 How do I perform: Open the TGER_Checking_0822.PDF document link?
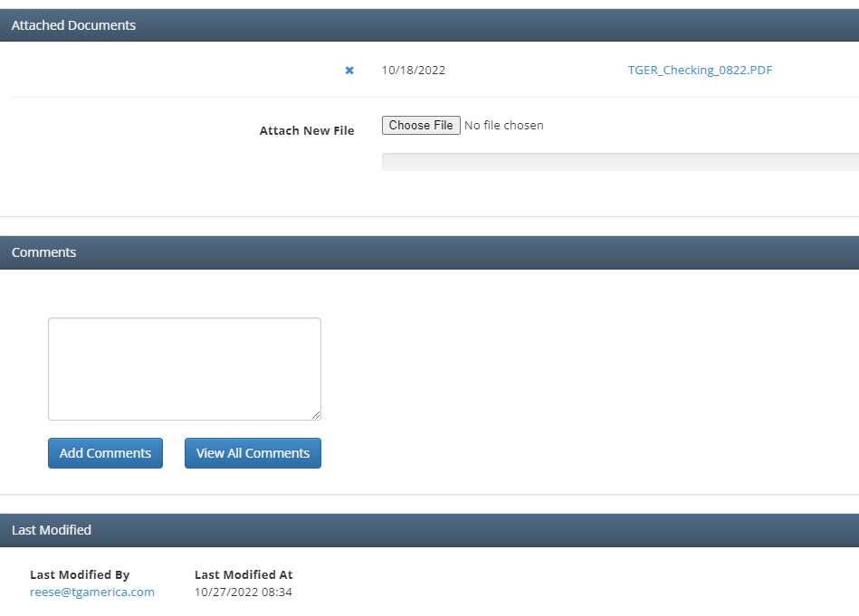(x=700, y=71)
